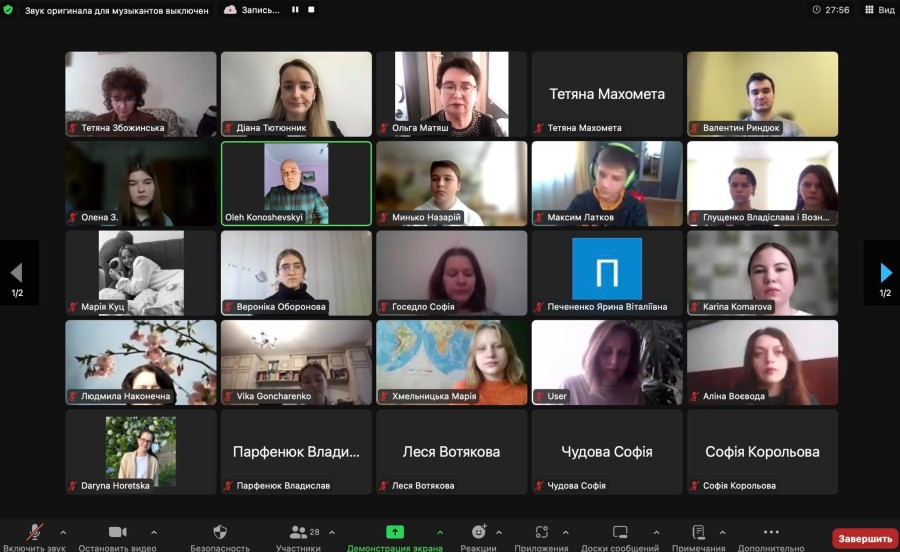Viewport: 900px width, 552px height.
Task: Expand whiteboards options arrow
Action: click(656, 532)
